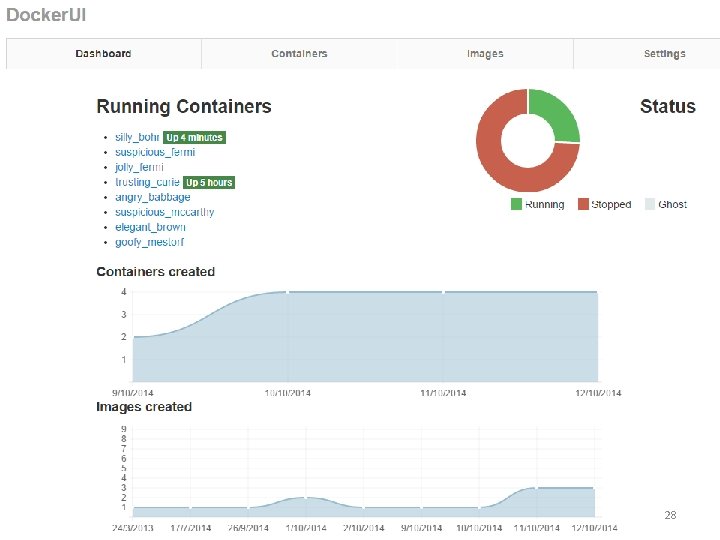The image size is (720, 540).
Task: Switch to the Containers tab
Action: pyautogui.click(x=299, y=54)
